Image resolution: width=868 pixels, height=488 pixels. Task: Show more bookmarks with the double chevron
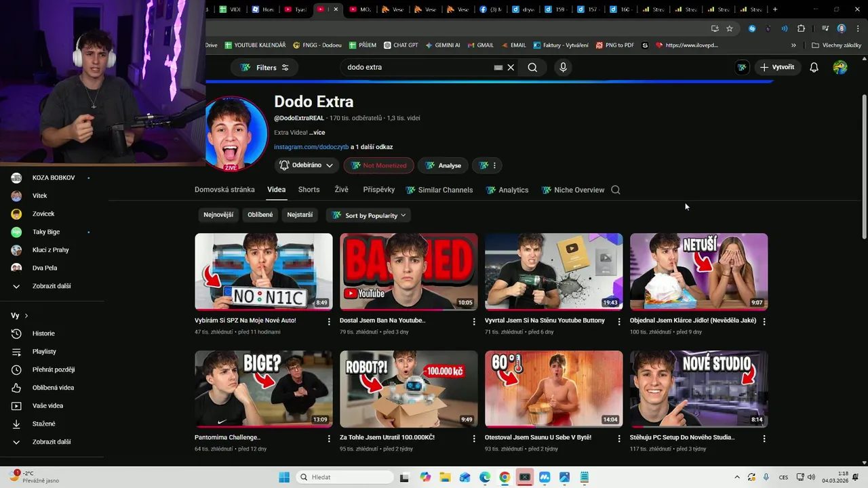(793, 45)
